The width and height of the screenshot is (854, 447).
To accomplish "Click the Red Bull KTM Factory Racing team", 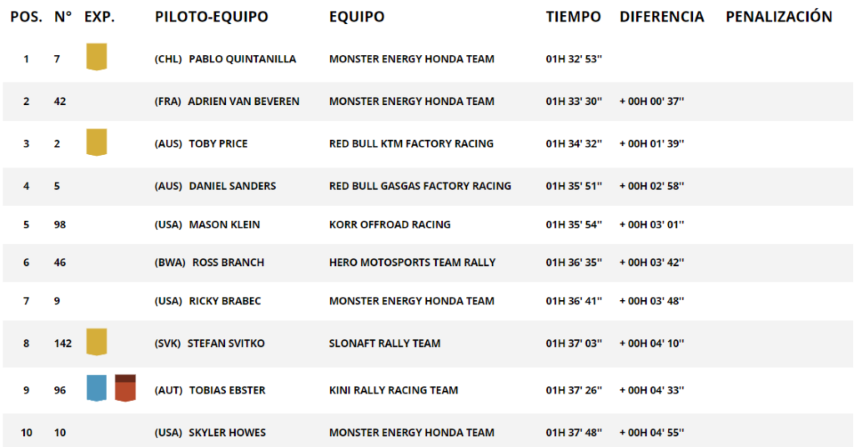I will 411,144.
